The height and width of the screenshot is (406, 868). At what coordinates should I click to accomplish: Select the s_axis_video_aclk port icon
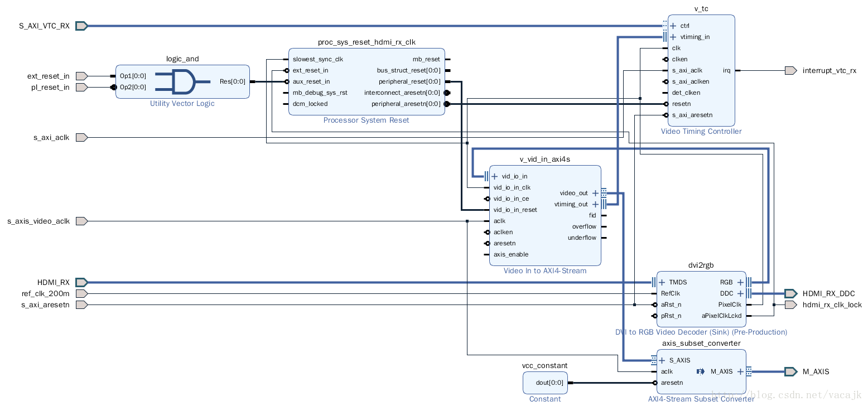81,221
